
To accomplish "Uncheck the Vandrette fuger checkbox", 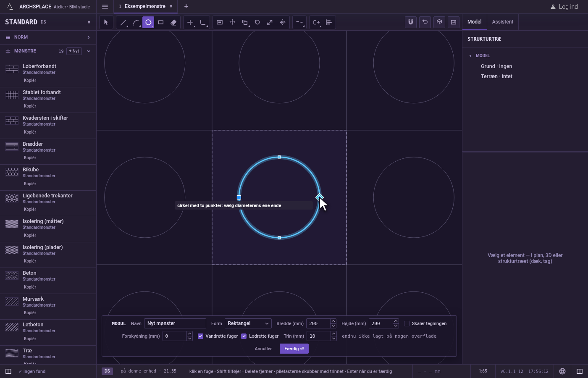I will click(200, 336).
